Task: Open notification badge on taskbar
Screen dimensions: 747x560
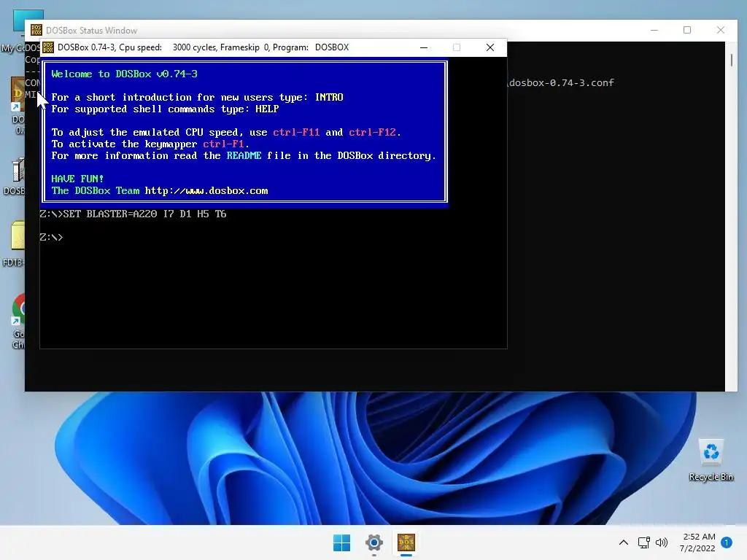Action: pyautogui.click(x=727, y=542)
